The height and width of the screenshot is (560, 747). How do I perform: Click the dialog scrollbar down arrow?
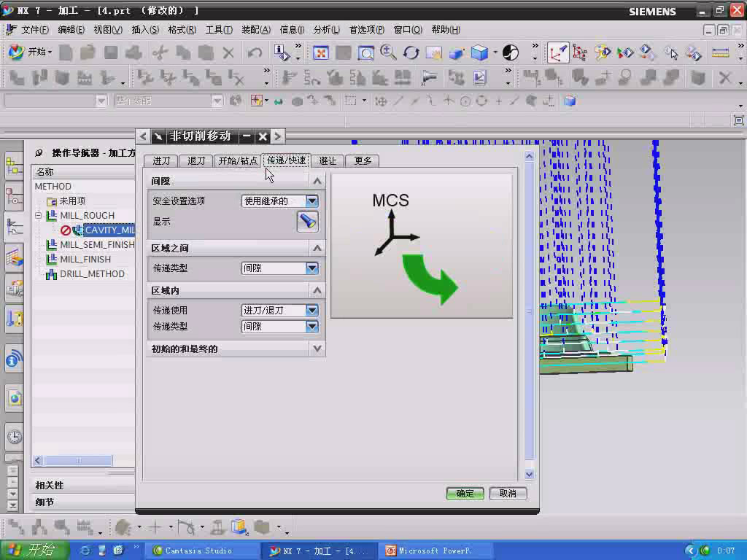point(529,474)
